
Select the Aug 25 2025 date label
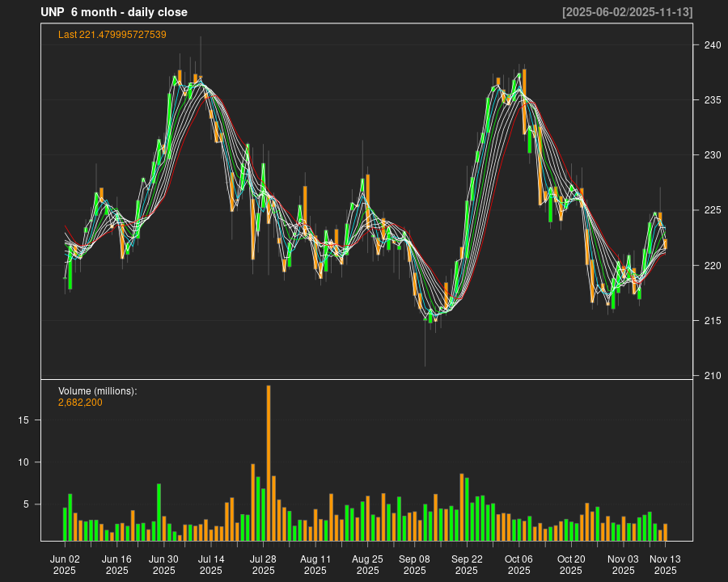[367, 564]
